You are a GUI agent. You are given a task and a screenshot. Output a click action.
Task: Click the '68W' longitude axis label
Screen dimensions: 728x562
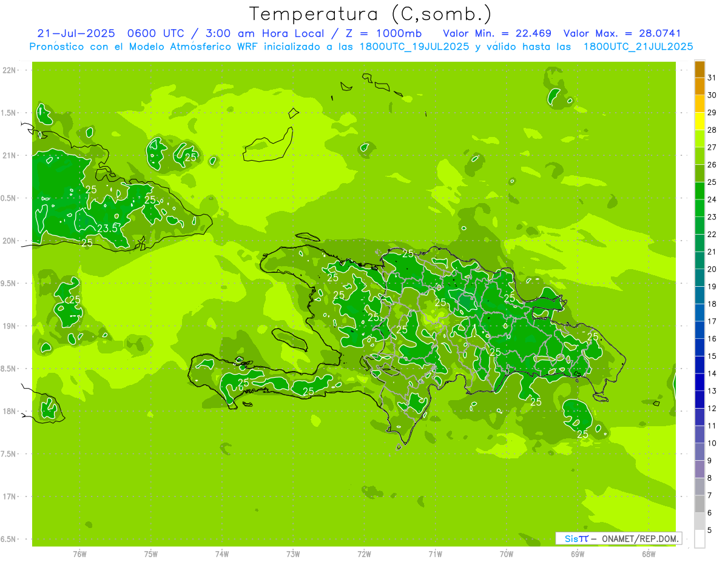coord(649,554)
